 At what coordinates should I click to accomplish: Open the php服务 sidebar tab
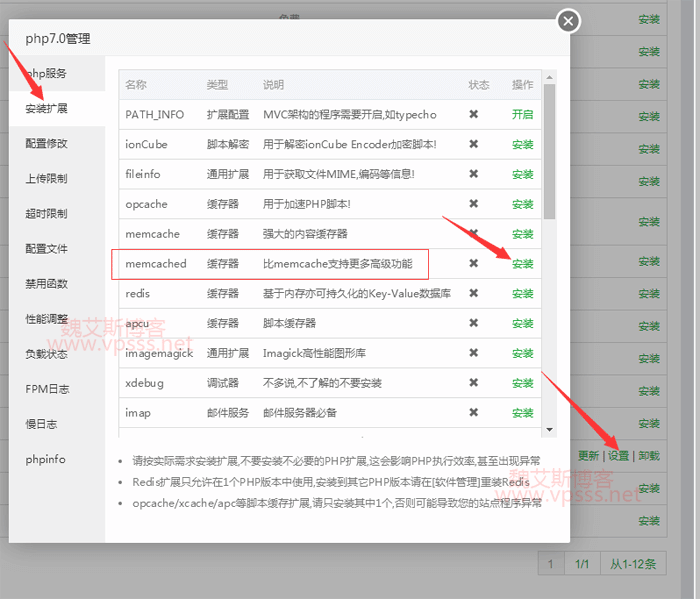tap(47, 73)
